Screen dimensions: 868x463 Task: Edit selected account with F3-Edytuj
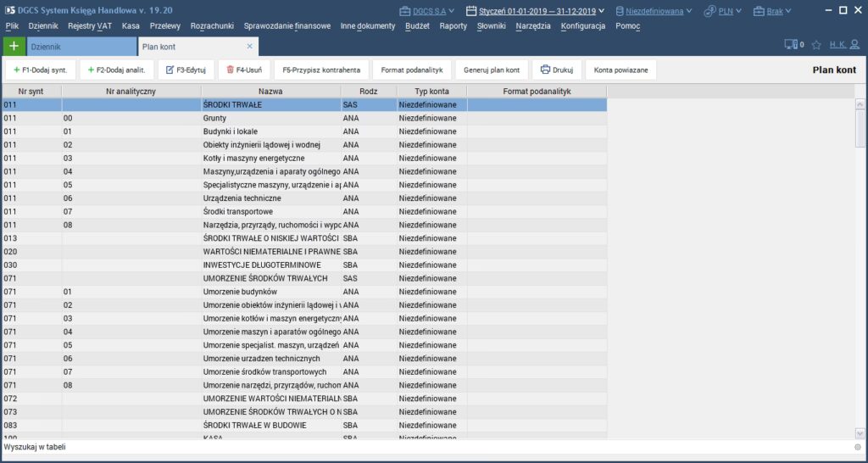[x=185, y=70]
